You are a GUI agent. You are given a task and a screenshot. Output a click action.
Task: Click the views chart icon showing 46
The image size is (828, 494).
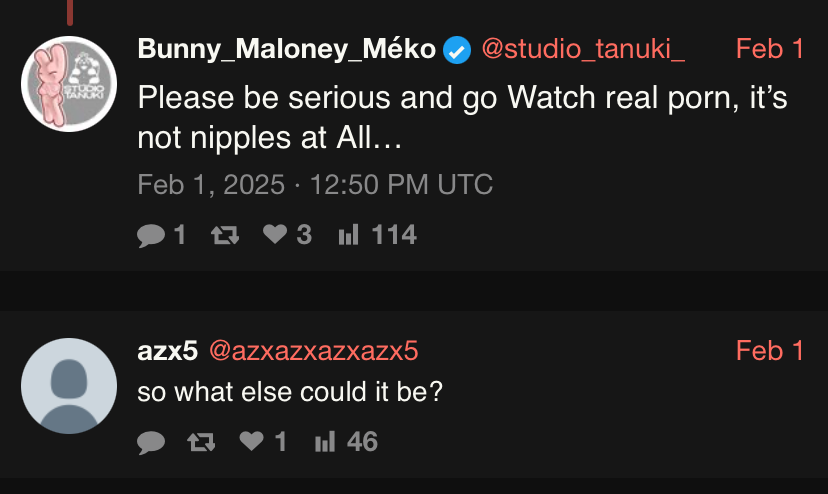pos(324,442)
